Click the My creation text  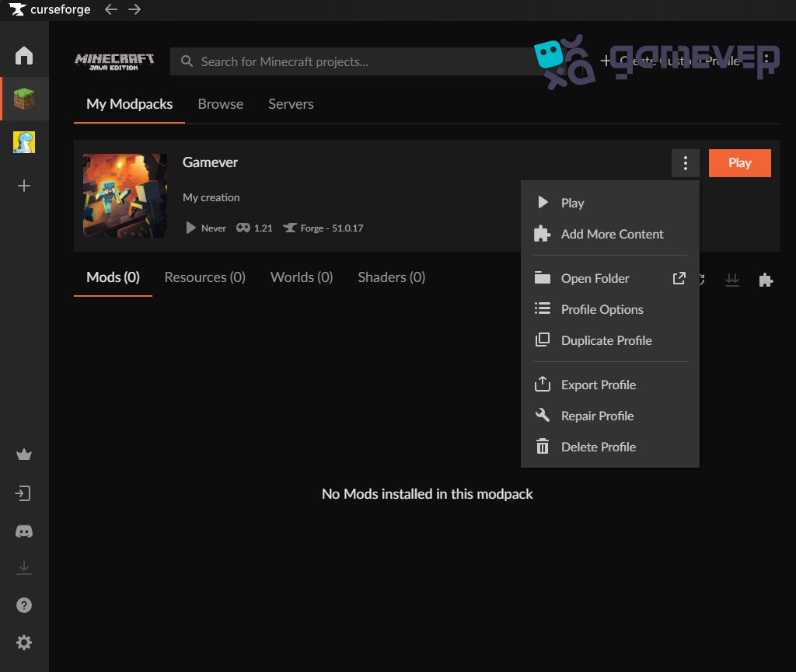tap(211, 197)
